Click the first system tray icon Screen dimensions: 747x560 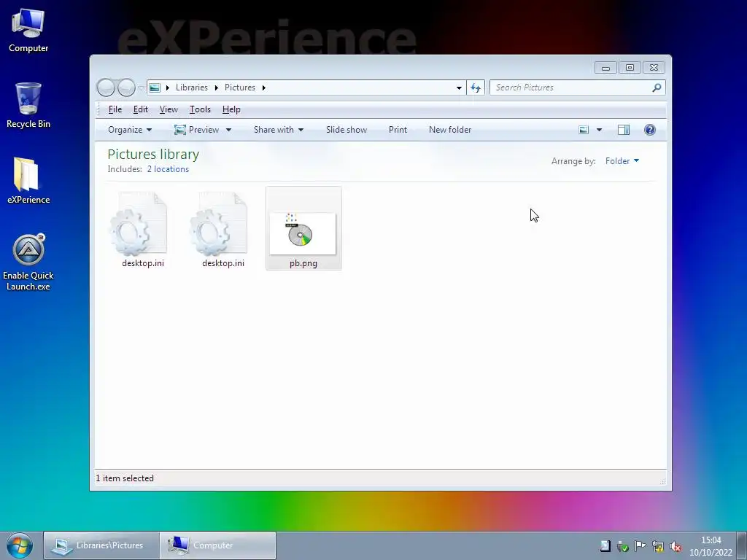point(605,546)
